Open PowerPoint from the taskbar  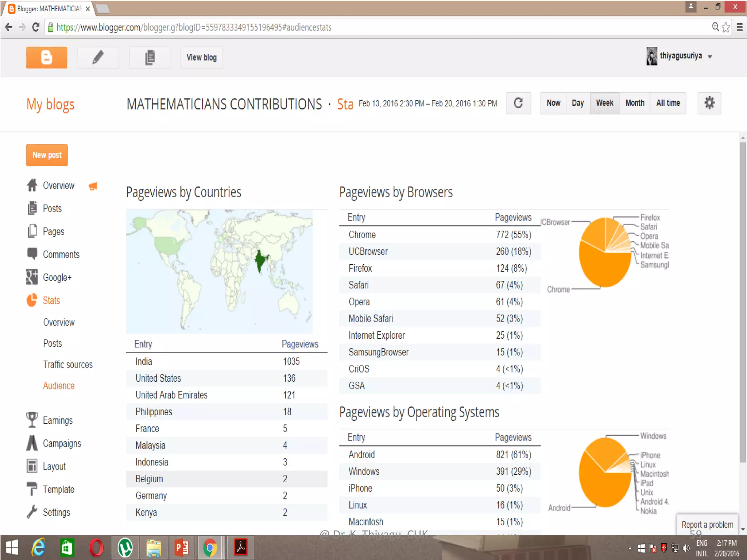click(x=182, y=548)
